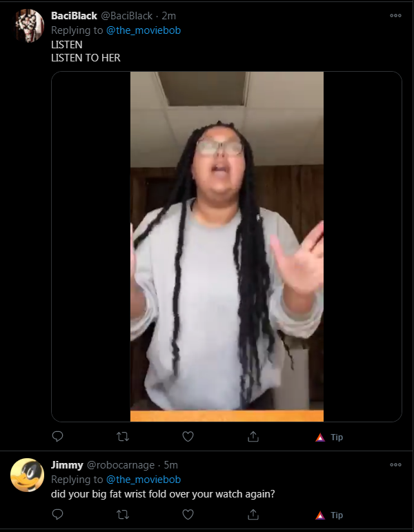Open more options on Jimmy's tweet
Screen dimensions: 414x532
(395, 465)
